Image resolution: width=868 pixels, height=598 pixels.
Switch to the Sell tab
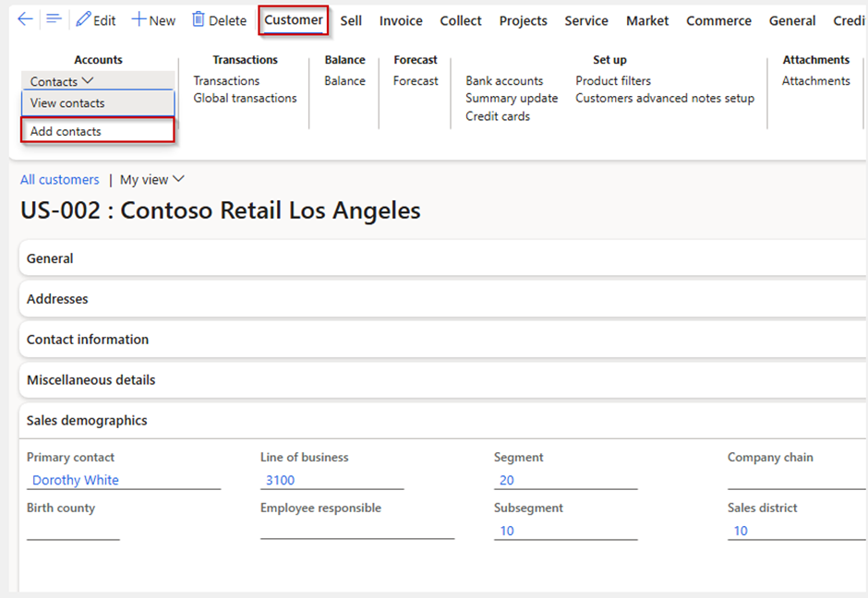351,21
